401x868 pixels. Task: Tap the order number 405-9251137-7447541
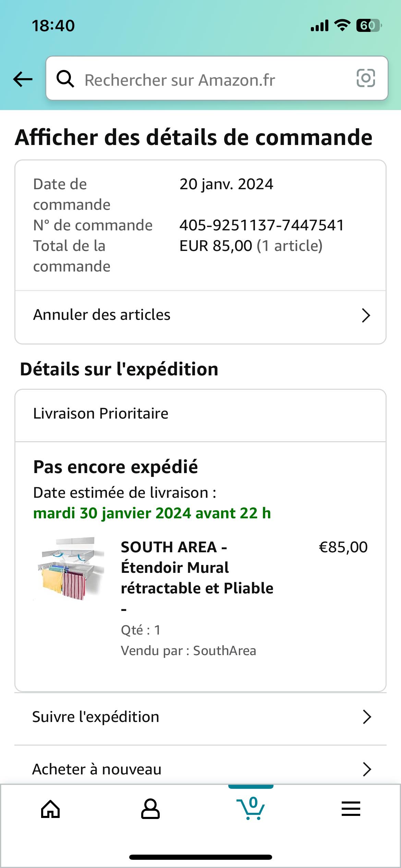262,225
